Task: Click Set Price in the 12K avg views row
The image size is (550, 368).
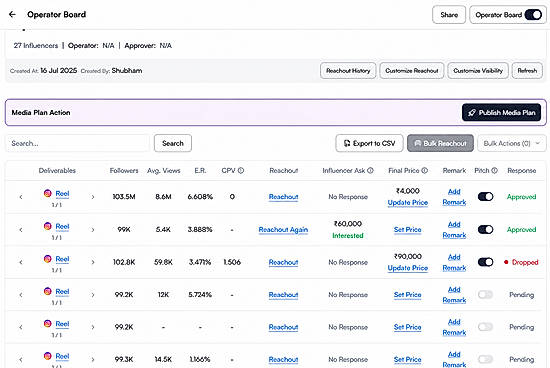Action: (408, 295)
